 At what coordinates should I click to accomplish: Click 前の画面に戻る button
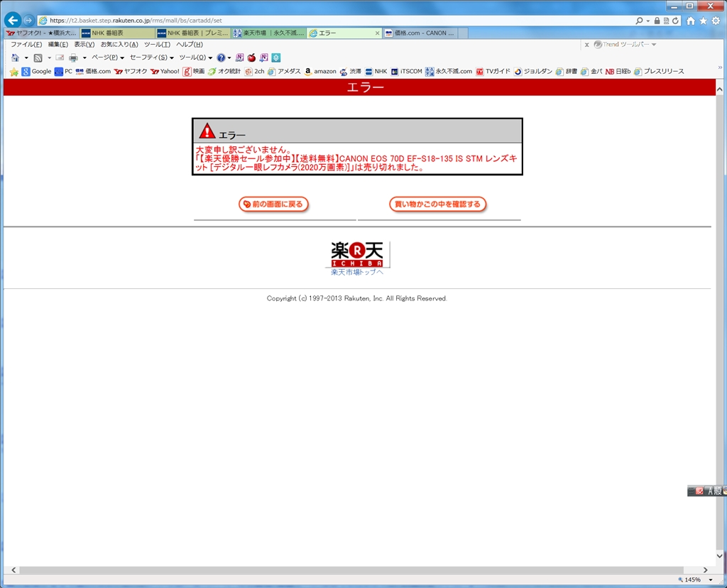tap(273, 204)
